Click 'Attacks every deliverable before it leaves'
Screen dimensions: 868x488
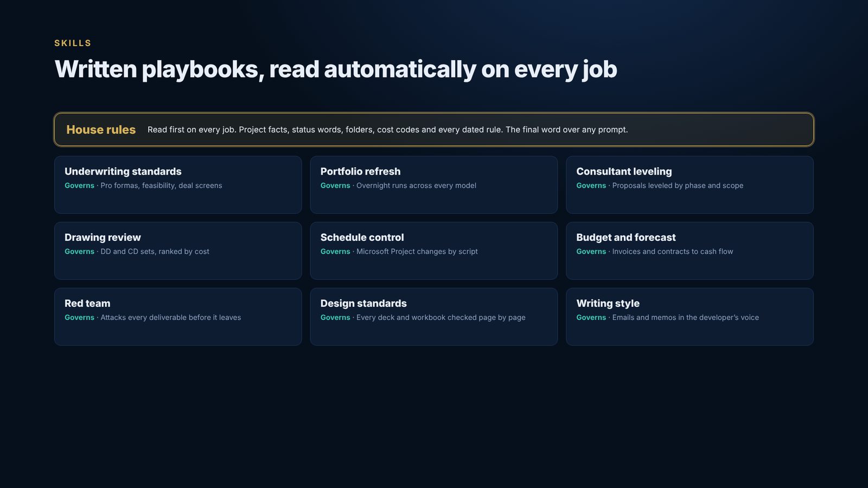click(x=171, y=318)
